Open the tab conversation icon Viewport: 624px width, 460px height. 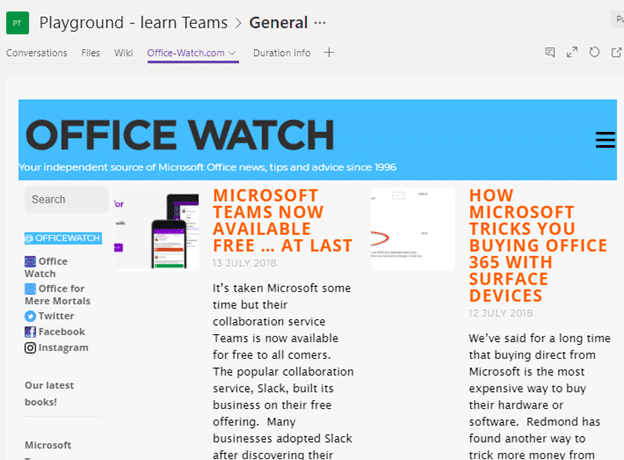pyautogui.click(x=550, y=53)
